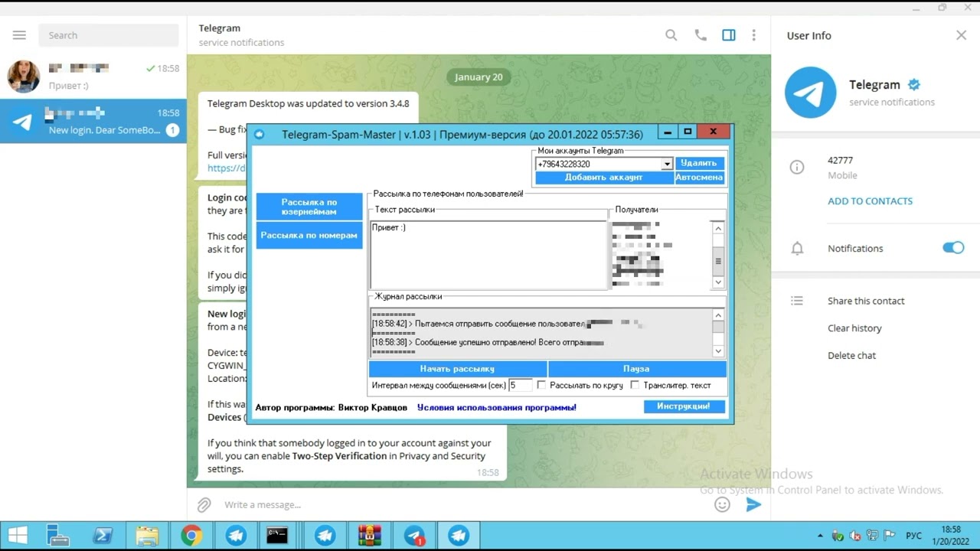Click the message interval seconds field
Viewport: 980px width, 551px height.
tap(520, 385)
